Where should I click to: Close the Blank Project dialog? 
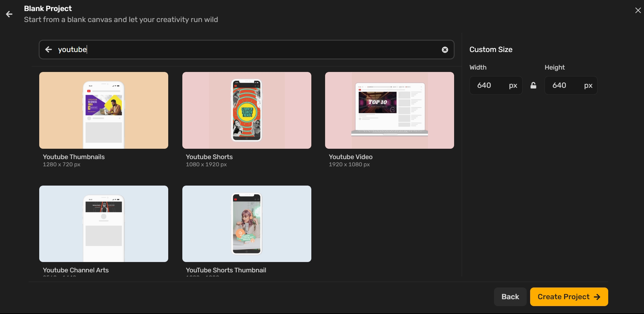pyautogui.click(x=638, y=10)
